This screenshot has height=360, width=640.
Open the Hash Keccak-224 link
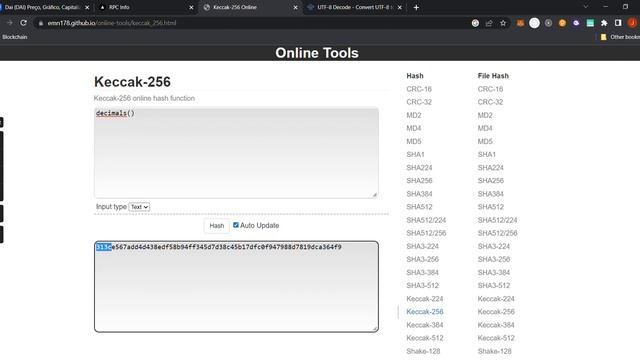pos(424,299)
